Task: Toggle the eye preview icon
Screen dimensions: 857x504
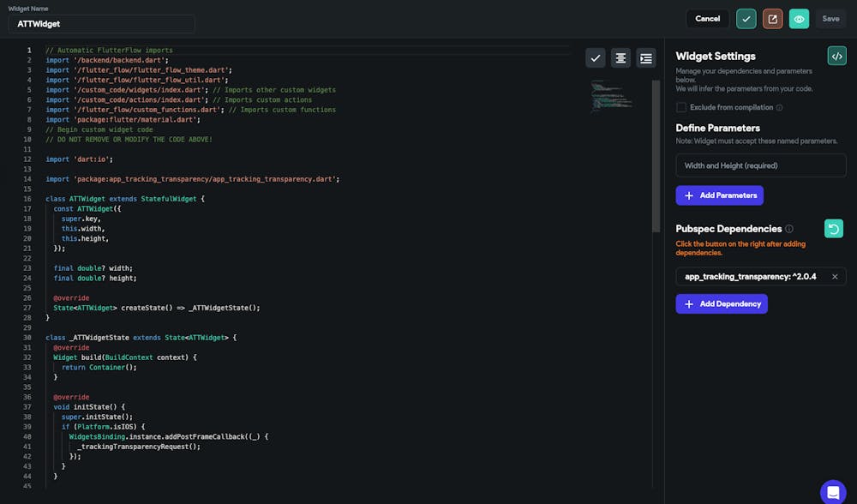Action: click(x=799, y=19)
